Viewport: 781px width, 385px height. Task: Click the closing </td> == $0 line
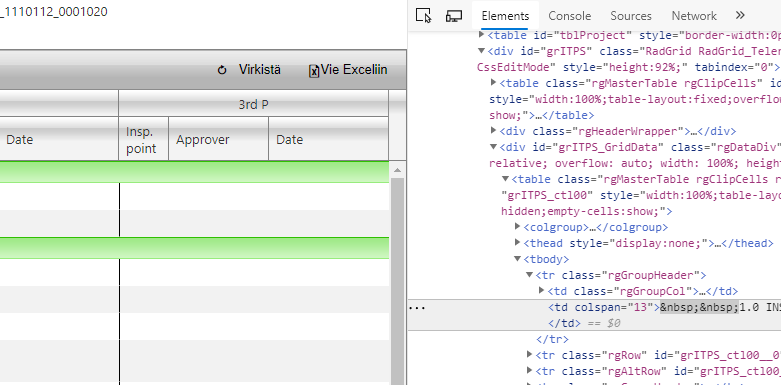pos(584,323)
